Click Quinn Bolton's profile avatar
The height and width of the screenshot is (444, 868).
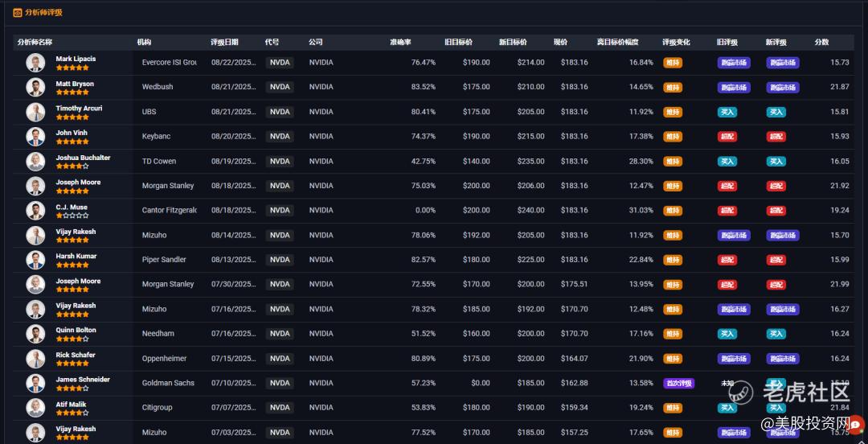(x=35, y=334)
